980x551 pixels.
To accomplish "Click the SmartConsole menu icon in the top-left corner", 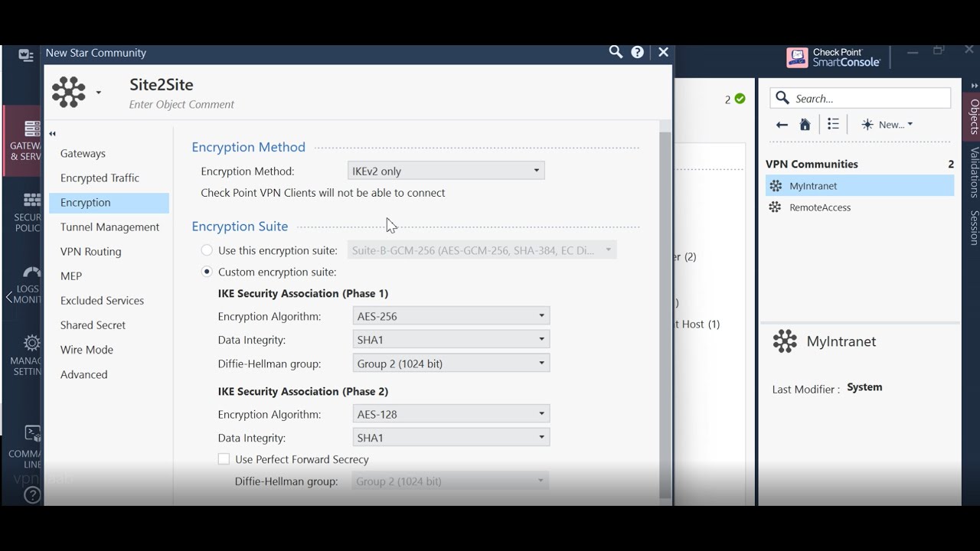I will click(x=26, y=55).
